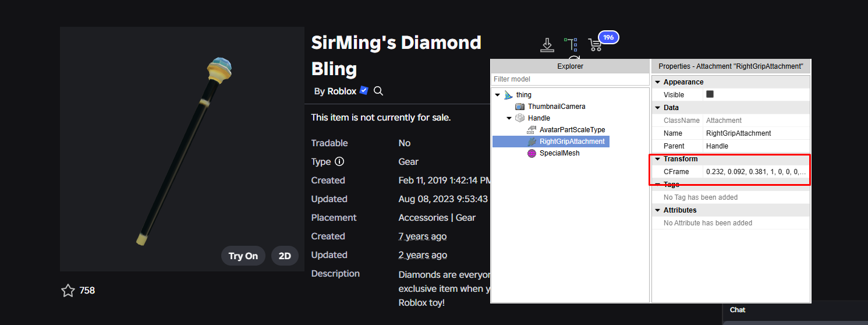Click the item thumbnail of the cane
Screen dimensions: 868x325
[182, 149]
